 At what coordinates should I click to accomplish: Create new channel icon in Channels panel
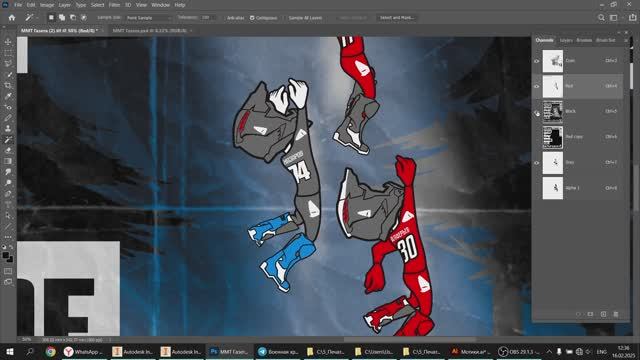coord(603,314)
